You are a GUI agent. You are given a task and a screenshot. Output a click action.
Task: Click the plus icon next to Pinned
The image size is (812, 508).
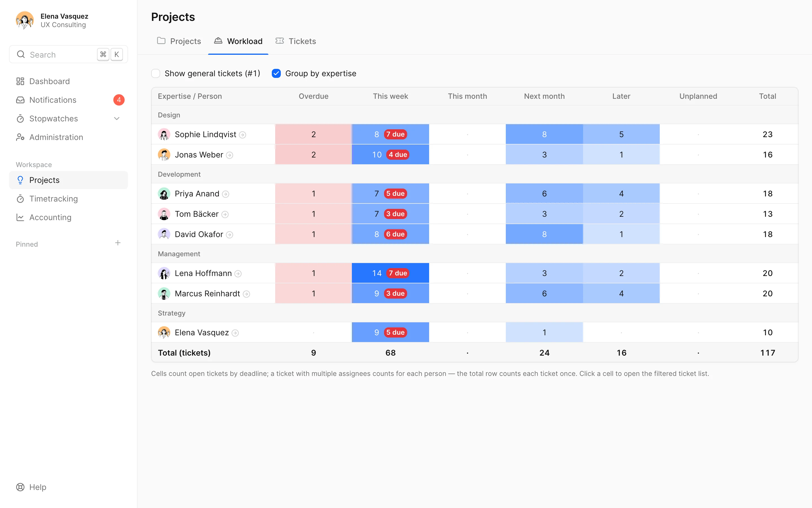pos(118,243)
